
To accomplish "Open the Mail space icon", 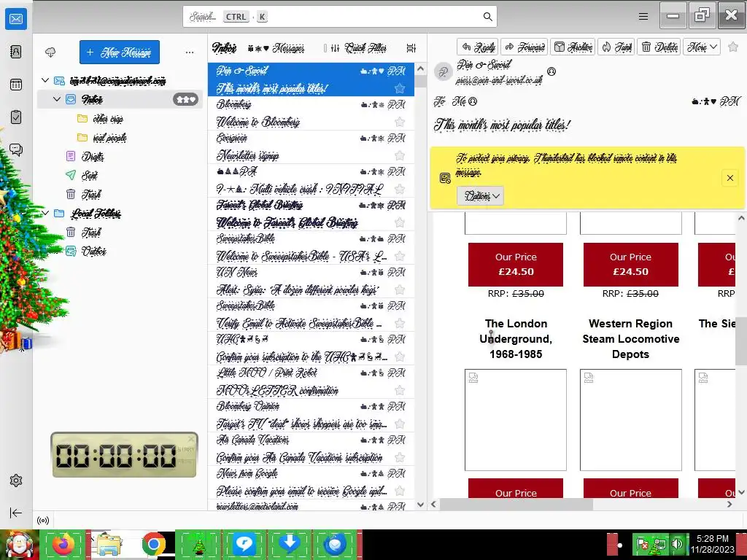I will (x=16, y=19).
